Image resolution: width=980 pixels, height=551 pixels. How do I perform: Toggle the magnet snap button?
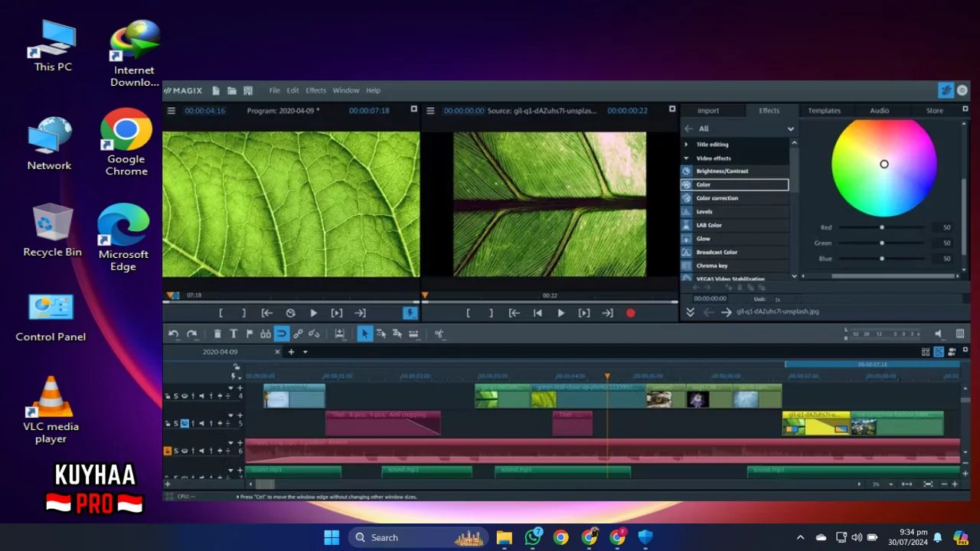click(282, 334)
